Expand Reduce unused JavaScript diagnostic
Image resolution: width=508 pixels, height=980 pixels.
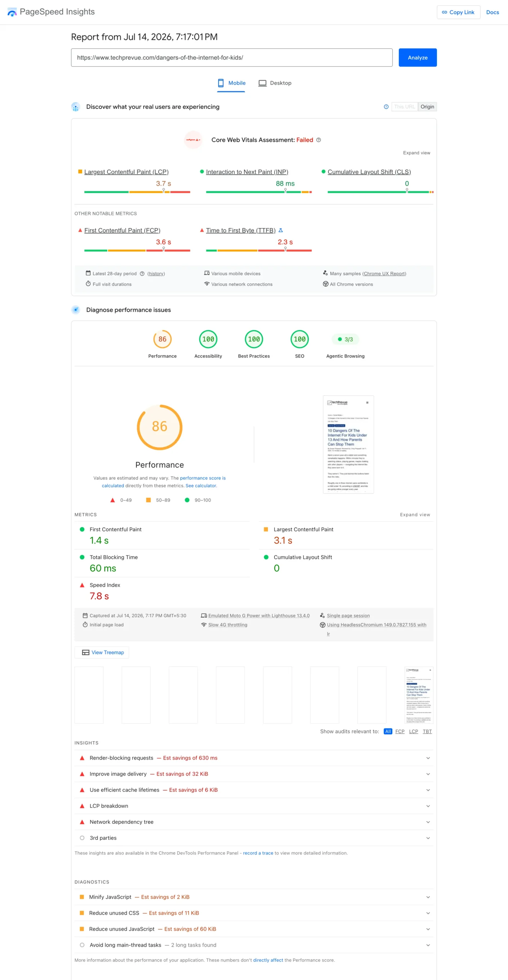[x=254, y=929]
